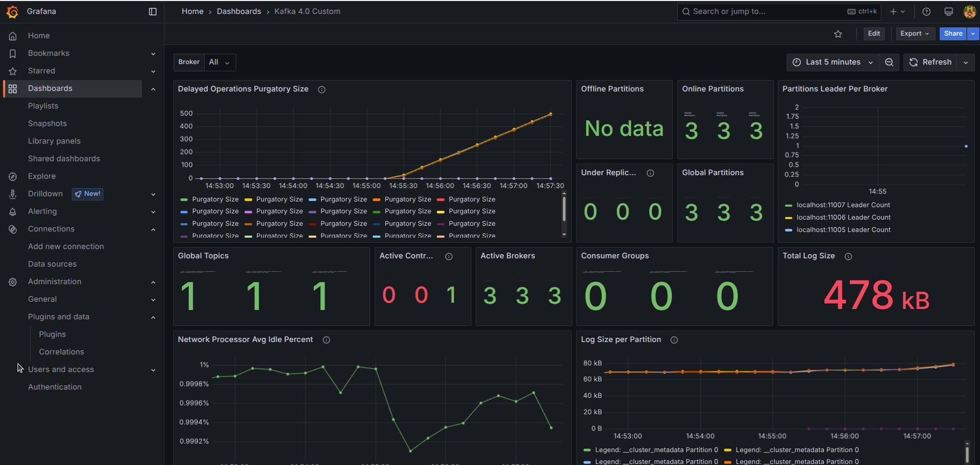Expand the Starred section chevron

point(153,71)
